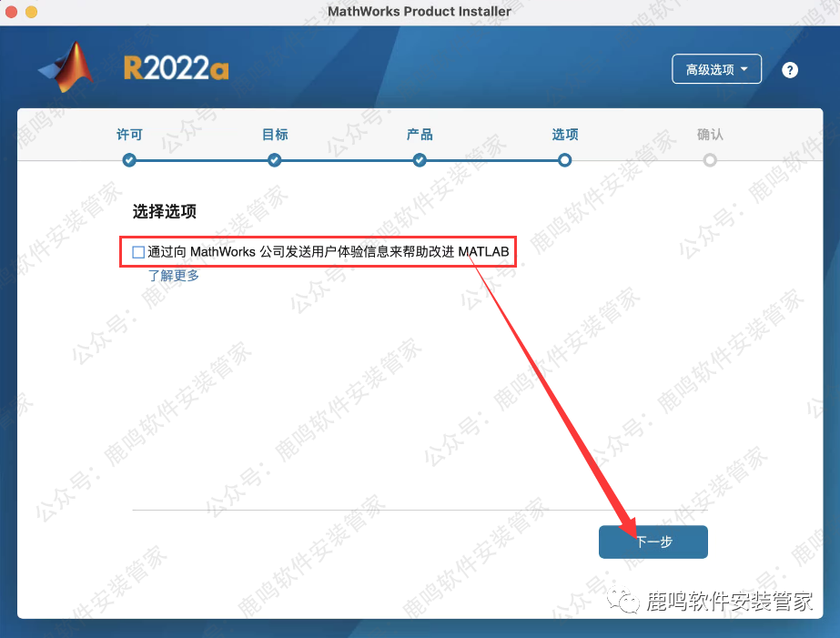Click the 目标 step checkmark circle
Viewport: 840px width, 638px height.
coord(274,160)
